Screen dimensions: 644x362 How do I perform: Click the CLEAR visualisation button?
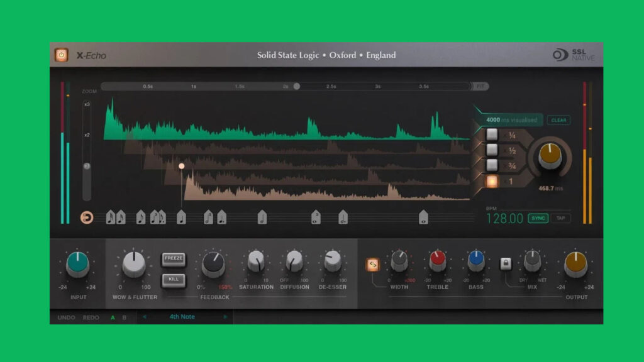click(558, 120)
